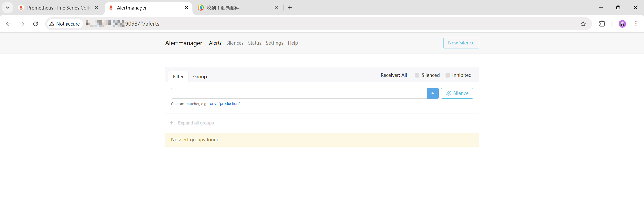Open the Chrome three-dot menu
644x197 pixels.
(x=636, y=24)
